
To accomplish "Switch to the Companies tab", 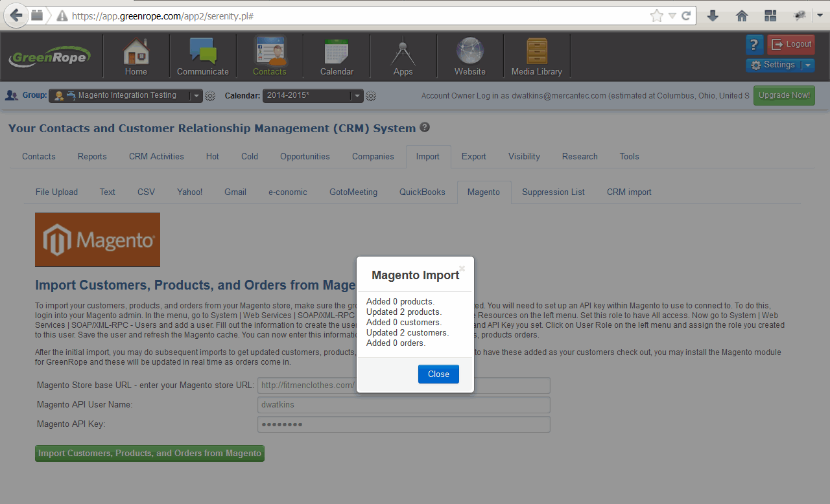I will 373,156.
